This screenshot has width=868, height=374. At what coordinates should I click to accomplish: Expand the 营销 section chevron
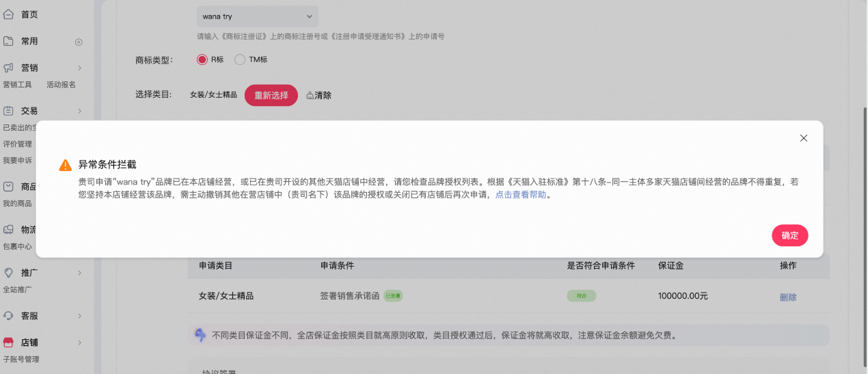click(x=79, y=68)
